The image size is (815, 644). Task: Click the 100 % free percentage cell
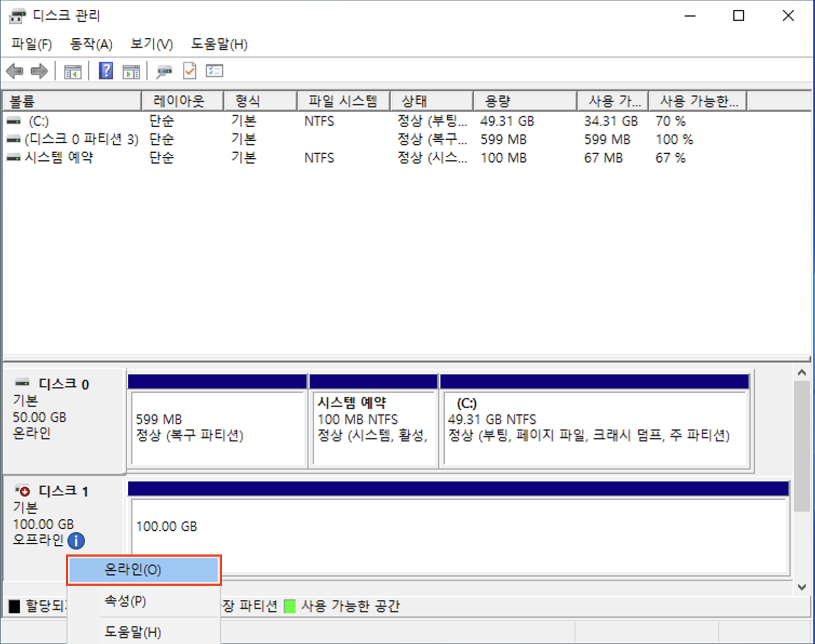coord(674,140)
